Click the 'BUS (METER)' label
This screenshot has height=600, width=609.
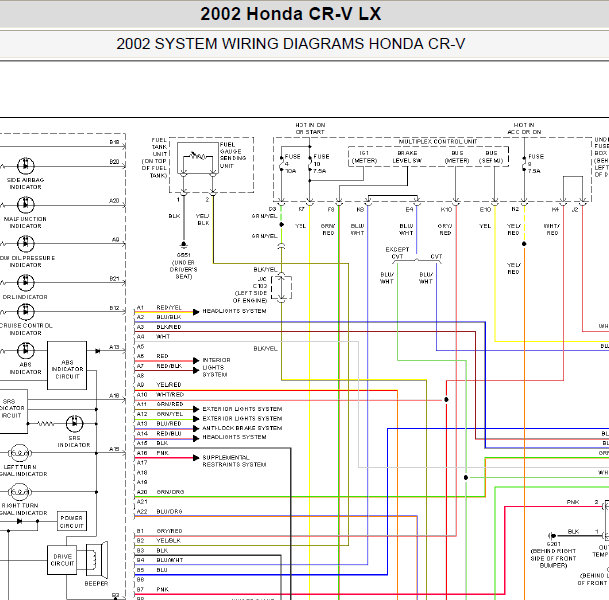[x=457, y=157]
